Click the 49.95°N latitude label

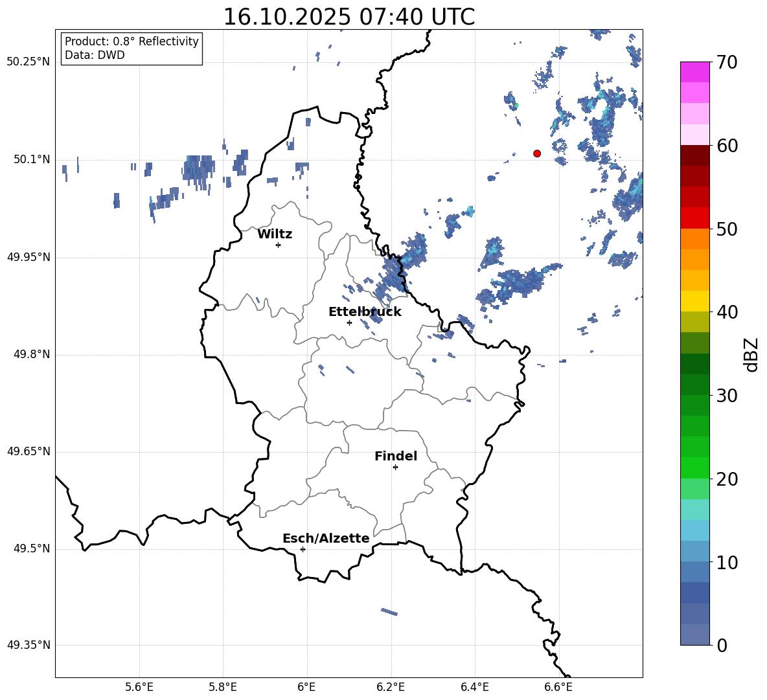click(x=29, y=257)
